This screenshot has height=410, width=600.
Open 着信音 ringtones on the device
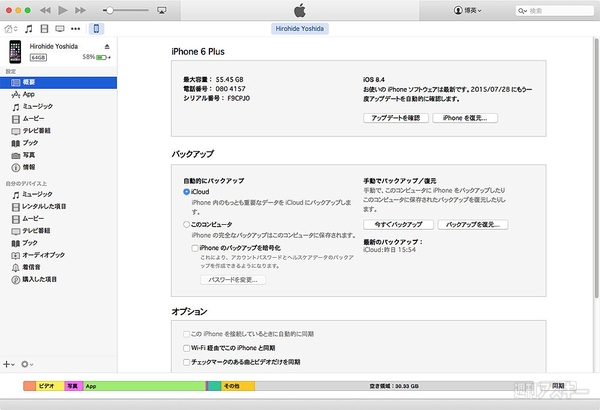[x=59, y=267]
